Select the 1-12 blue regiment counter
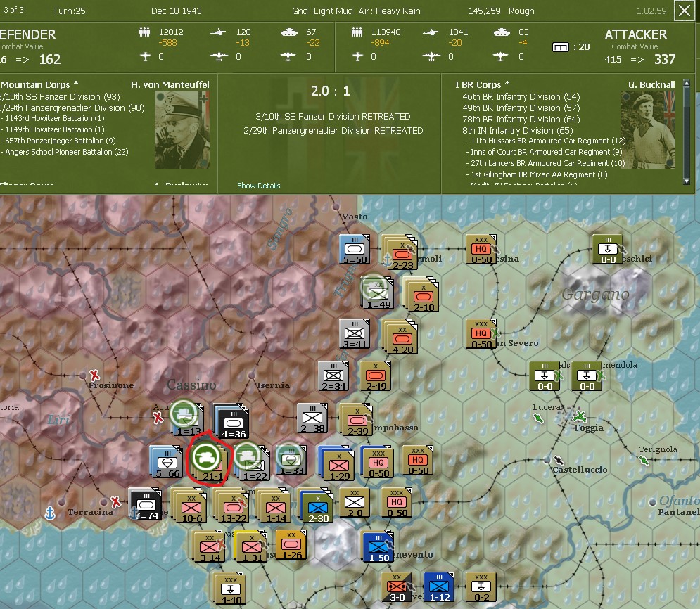 439,587
